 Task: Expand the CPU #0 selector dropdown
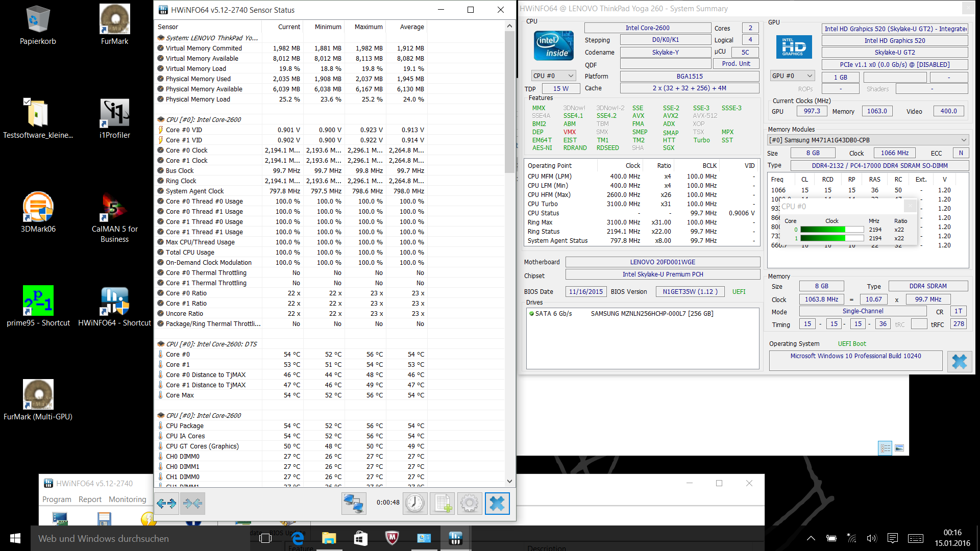(554, 76)
